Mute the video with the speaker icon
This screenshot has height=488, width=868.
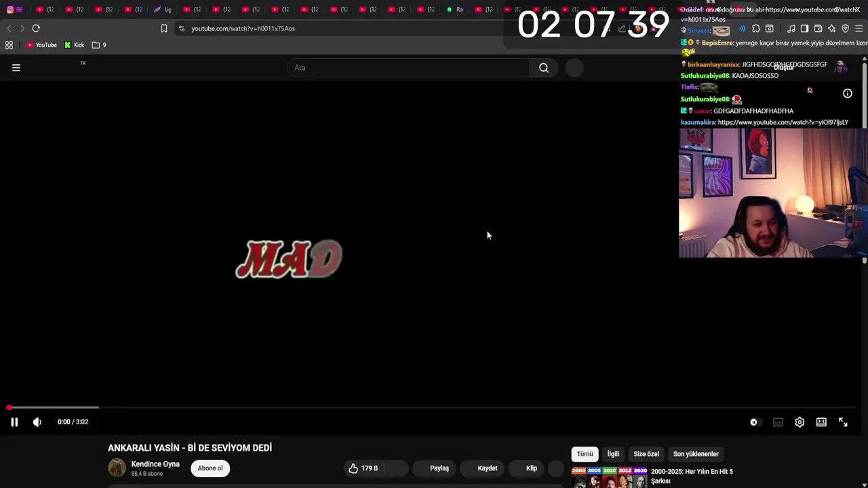pyautogui.click(x=37, y=422)
